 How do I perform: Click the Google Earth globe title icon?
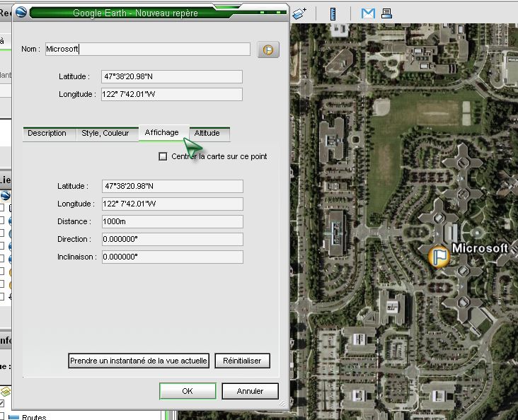tap(21, 13)
